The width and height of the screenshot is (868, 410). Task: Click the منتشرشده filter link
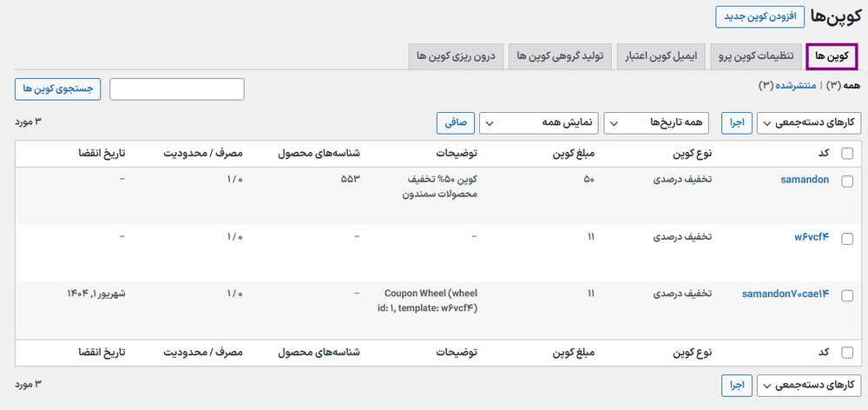(795, 85)
